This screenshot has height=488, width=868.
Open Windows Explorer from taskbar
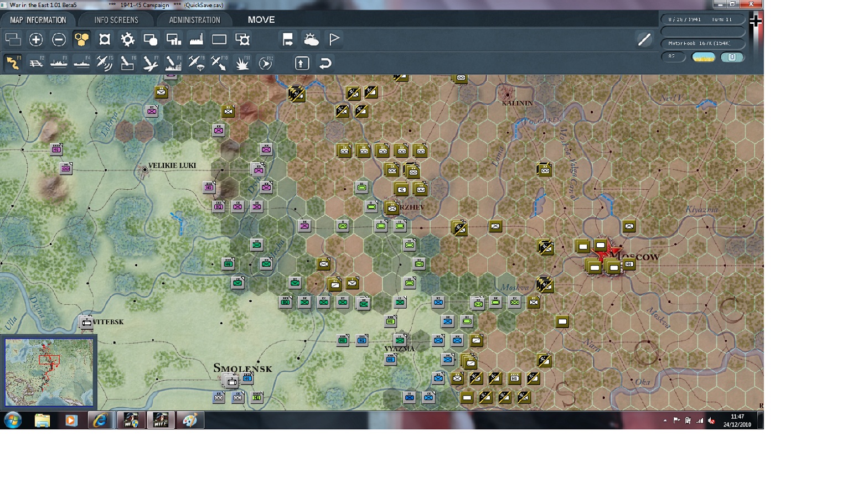[42, 420]
